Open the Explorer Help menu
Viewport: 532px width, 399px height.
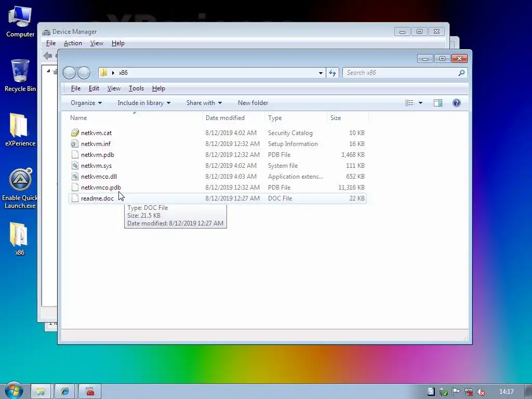[158, 88]
